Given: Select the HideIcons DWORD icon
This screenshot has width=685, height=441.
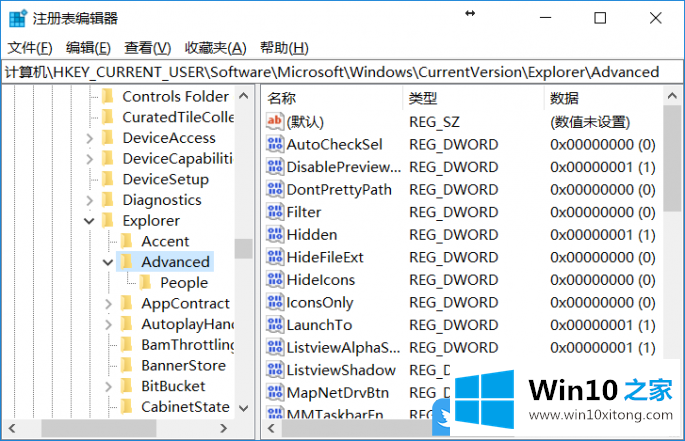Looking at the screenshot, I should pos(274,279).
